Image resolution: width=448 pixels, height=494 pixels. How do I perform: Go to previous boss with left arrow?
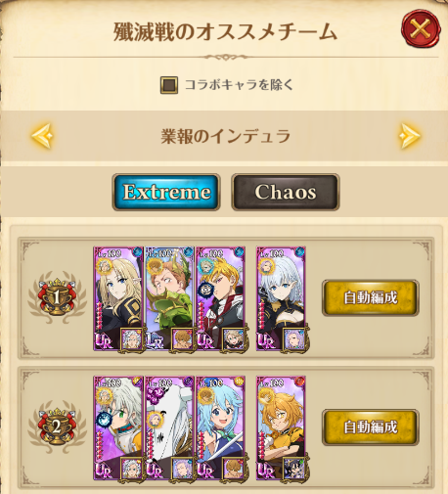pos(42,136)
